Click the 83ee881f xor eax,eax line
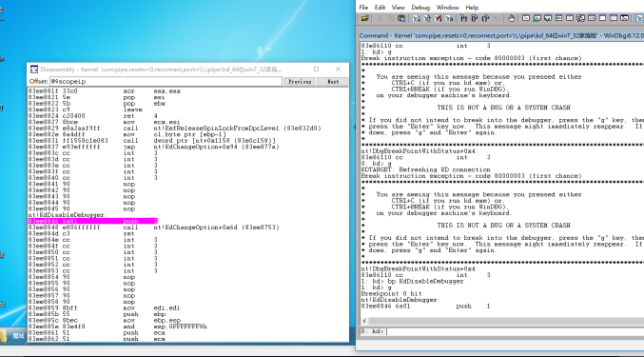The height and width of the screenshot is (357, 644). (105, 91)
